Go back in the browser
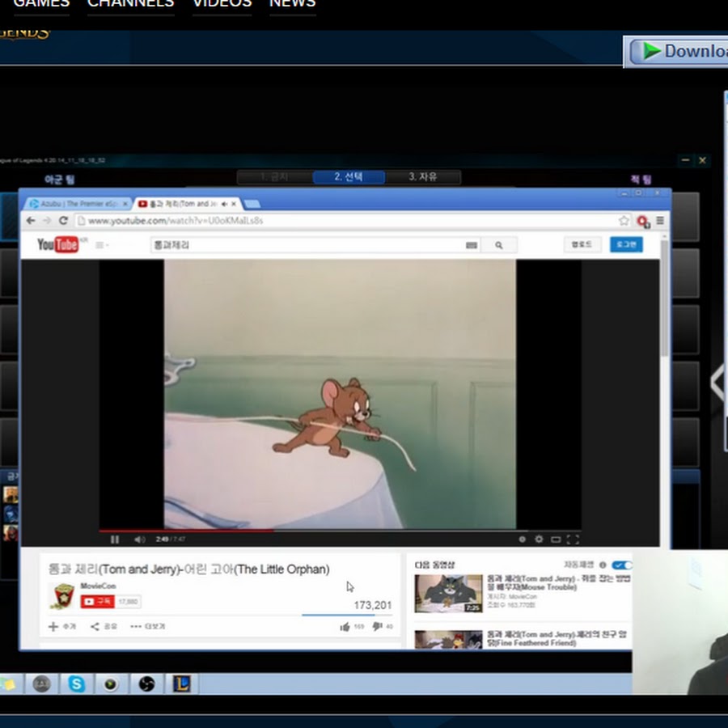This screenshot has height=728, width=728. point(31,221)
